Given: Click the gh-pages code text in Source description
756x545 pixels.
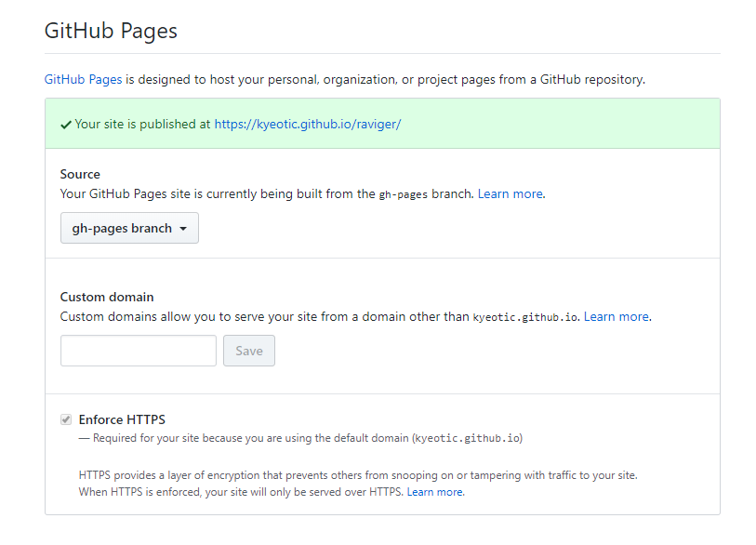Looking at the screenshot, I should pos(403,194).
